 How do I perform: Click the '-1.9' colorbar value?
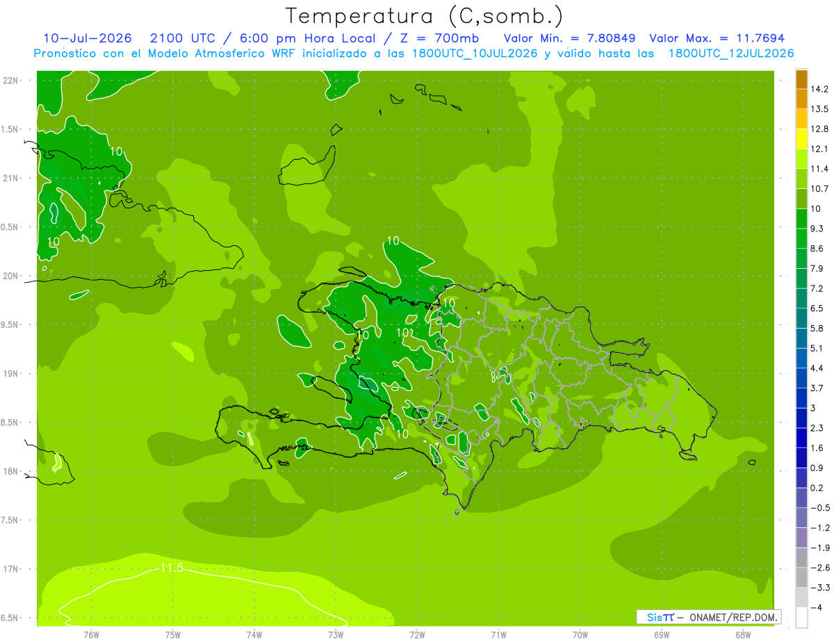click(x=820, y=547)
